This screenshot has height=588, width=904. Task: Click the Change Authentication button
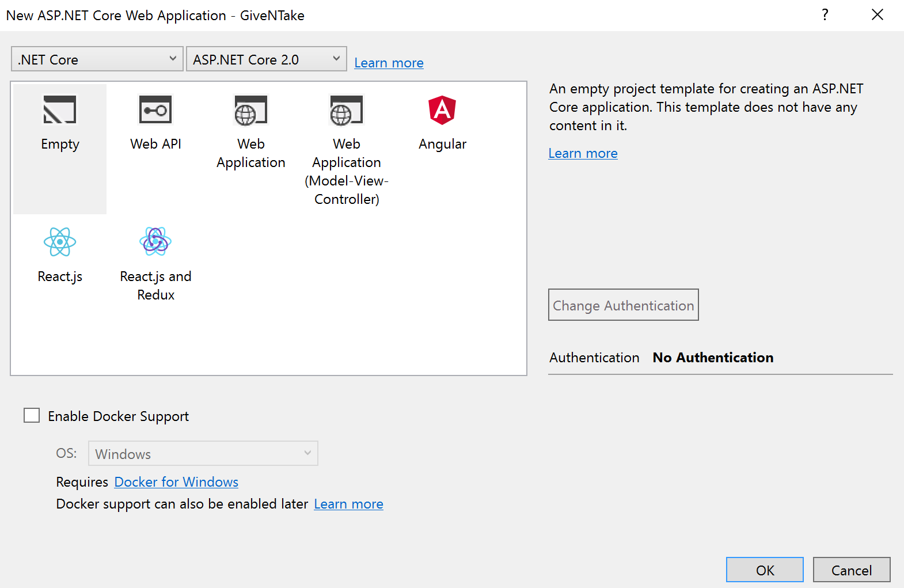pos(623,305)
